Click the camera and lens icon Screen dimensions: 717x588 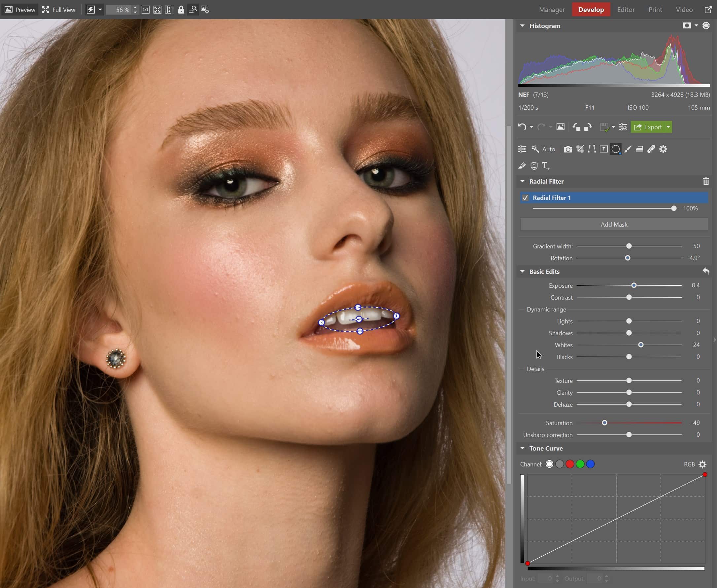point(568,149)
